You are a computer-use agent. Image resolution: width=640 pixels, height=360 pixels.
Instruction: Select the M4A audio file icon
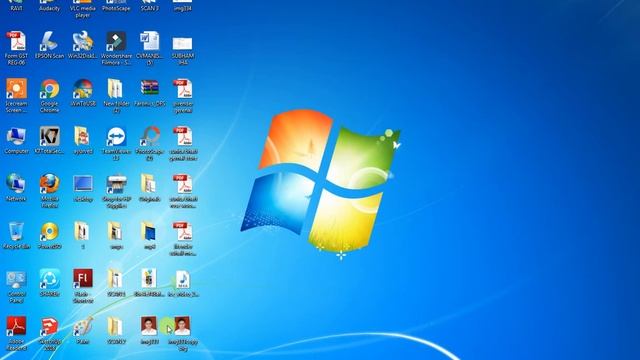pos(182,280)
